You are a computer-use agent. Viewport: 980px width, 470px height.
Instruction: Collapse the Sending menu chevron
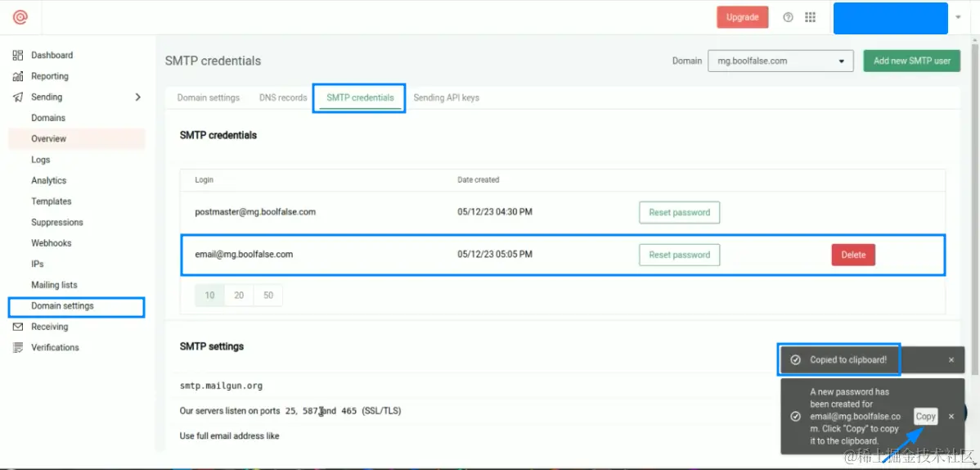point(138,97)
